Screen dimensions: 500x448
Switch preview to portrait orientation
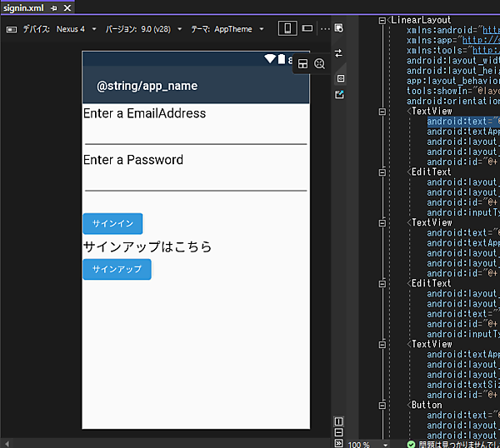(287, 28)
